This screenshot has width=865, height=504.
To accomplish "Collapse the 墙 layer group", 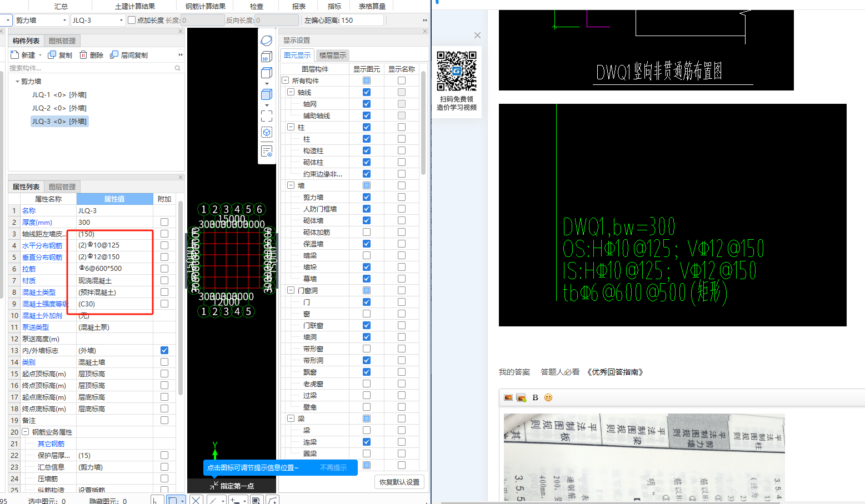I will pos(291,185).
